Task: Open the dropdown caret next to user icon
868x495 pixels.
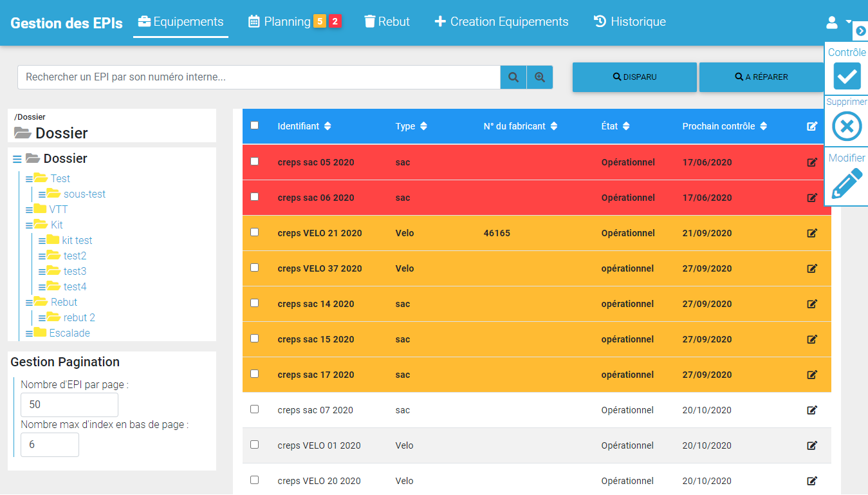Action: coord(849,22)
